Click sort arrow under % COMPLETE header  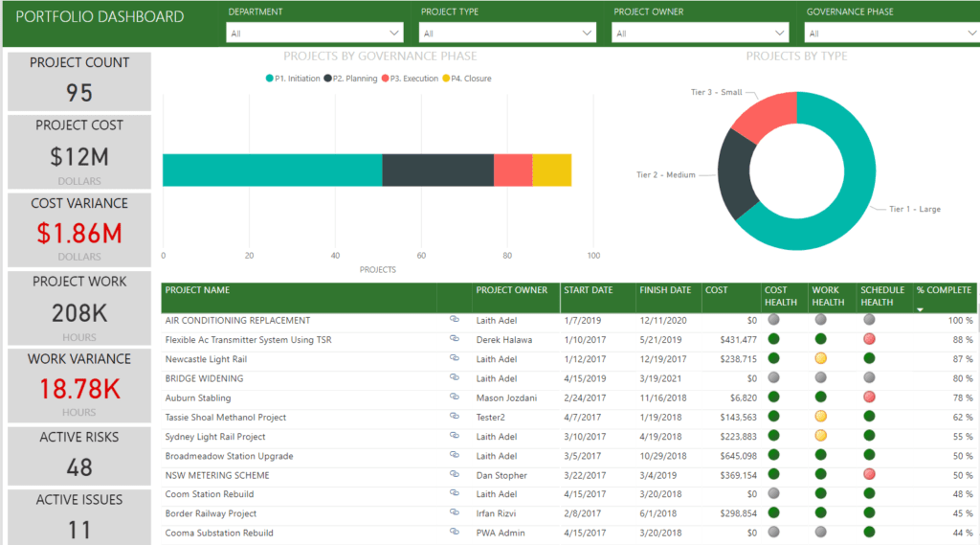click(x=920, y=309)
